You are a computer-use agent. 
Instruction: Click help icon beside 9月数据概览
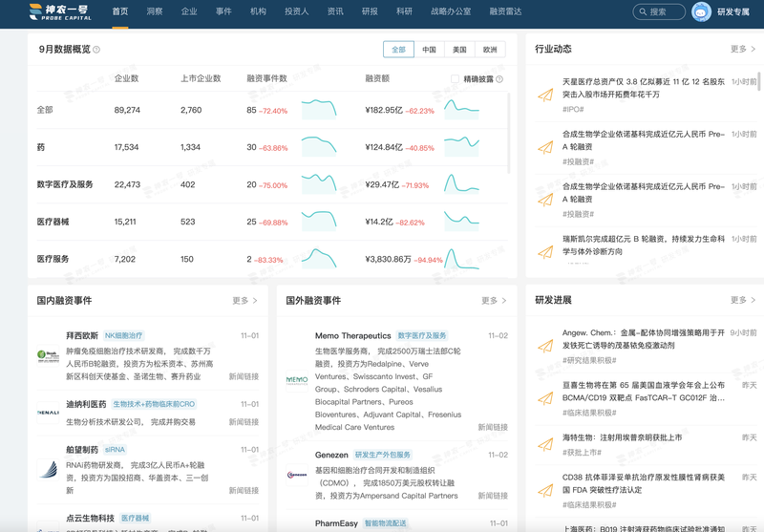pos(96,50)
